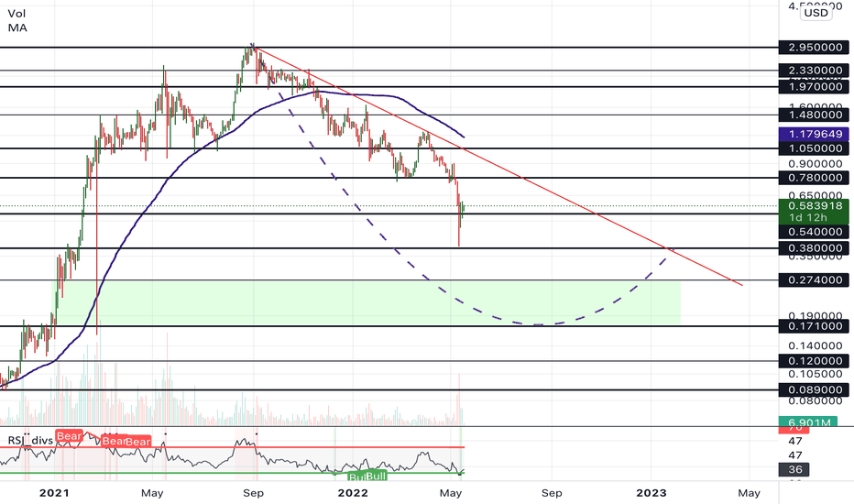The image size is (854, 504).
Task: Click the 1.480000 price label
Action: (814, 115)
